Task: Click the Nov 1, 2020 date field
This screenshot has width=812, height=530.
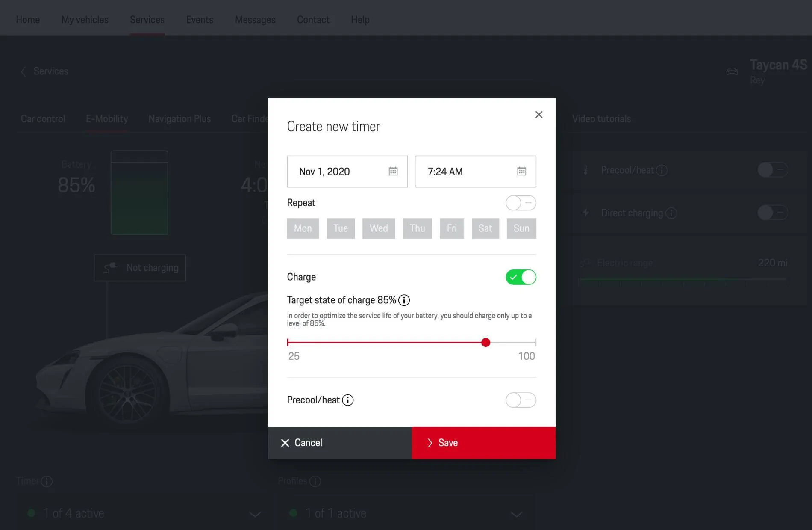Action: tap(347, 172)
